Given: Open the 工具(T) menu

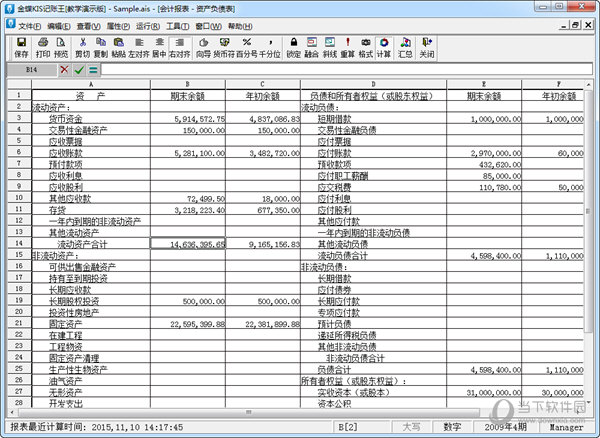Looking at the screenshot, I should click(178, 26).
